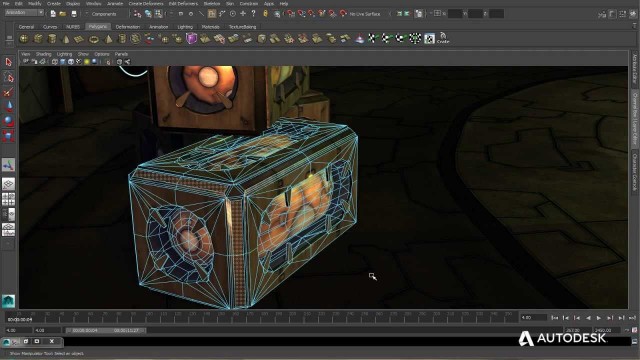
Task: Click the New Scene icon
Action: tap(53, 14)
